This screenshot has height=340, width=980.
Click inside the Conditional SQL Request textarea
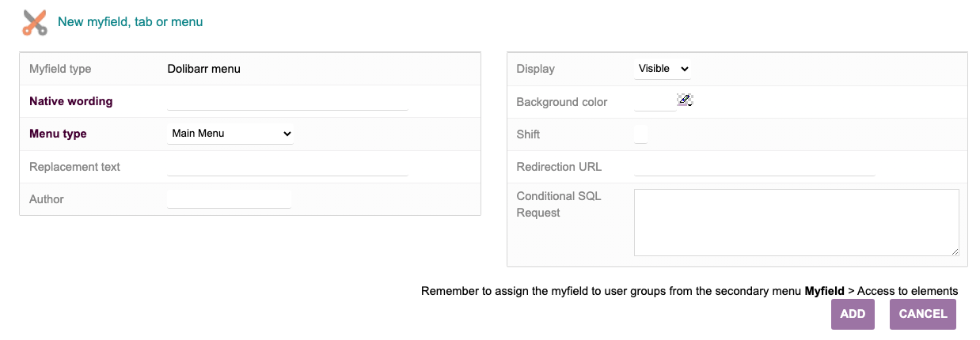click(796, 222)
